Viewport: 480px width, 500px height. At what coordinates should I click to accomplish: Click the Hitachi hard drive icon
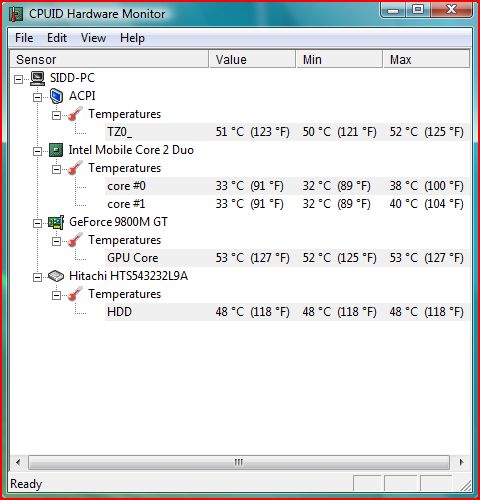point(56,276)
